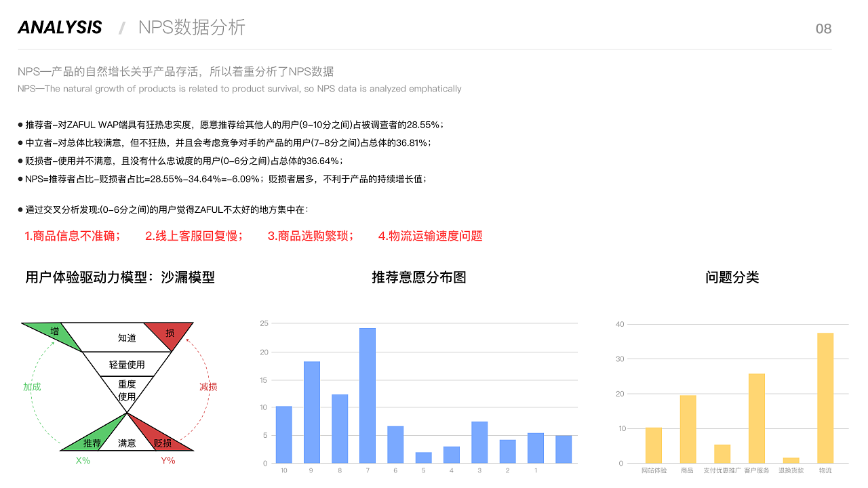Select the blue bar for score 8
This screenshot has width=868, height=488.
tap(340, 429)
